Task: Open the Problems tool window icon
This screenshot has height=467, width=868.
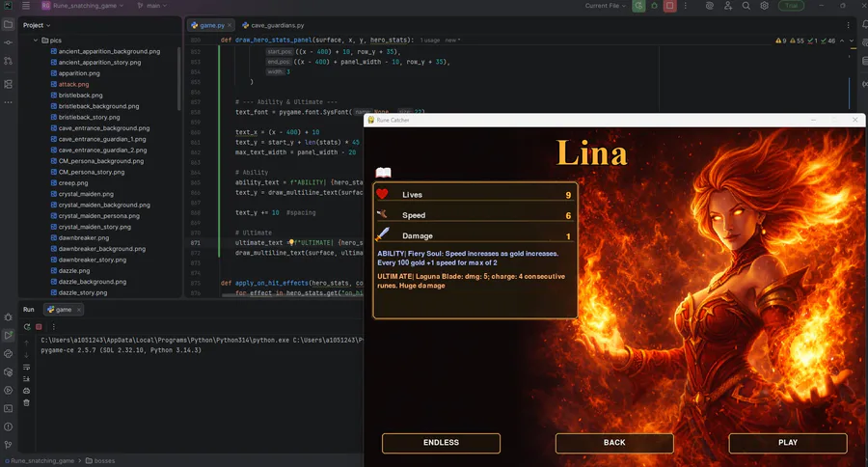Action: click(9, 426)
